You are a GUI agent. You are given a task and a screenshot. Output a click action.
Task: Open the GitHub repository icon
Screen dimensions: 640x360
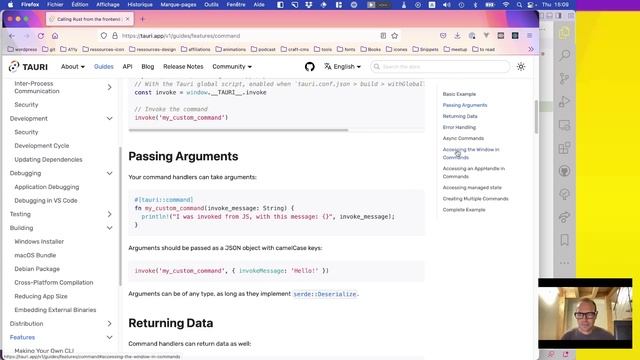point(310,67)
